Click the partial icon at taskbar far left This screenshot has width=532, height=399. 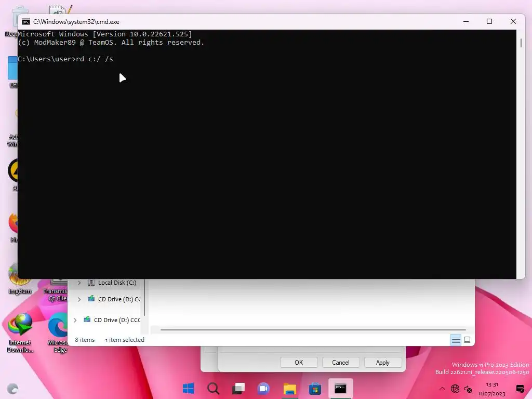coord(12,389)
